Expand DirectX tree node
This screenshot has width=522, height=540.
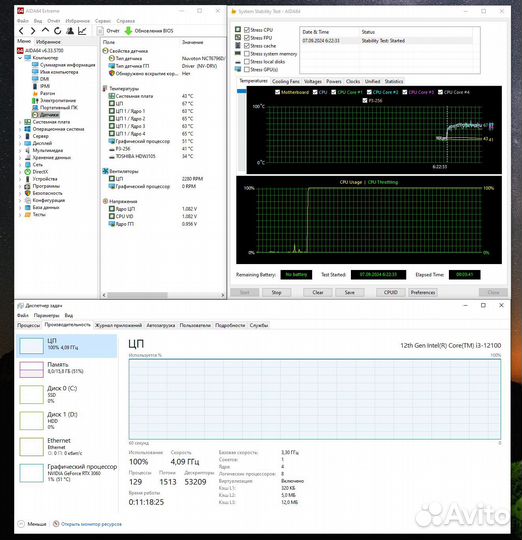[20, 172]
